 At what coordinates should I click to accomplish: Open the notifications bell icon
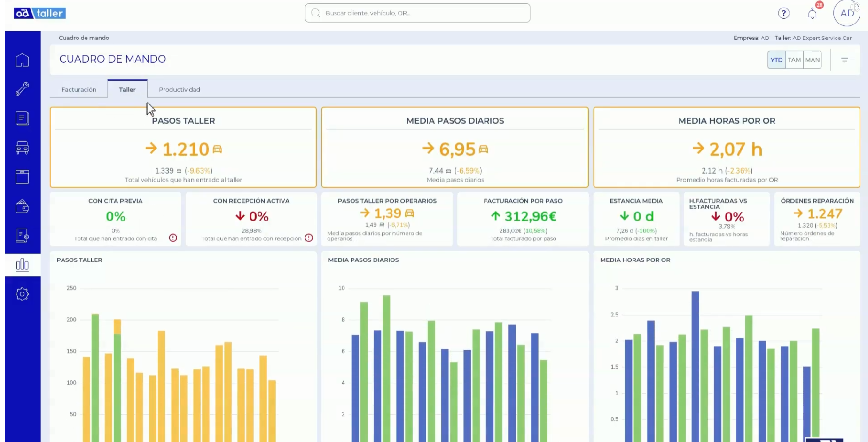pyautogui.click(x=812, y=14)
